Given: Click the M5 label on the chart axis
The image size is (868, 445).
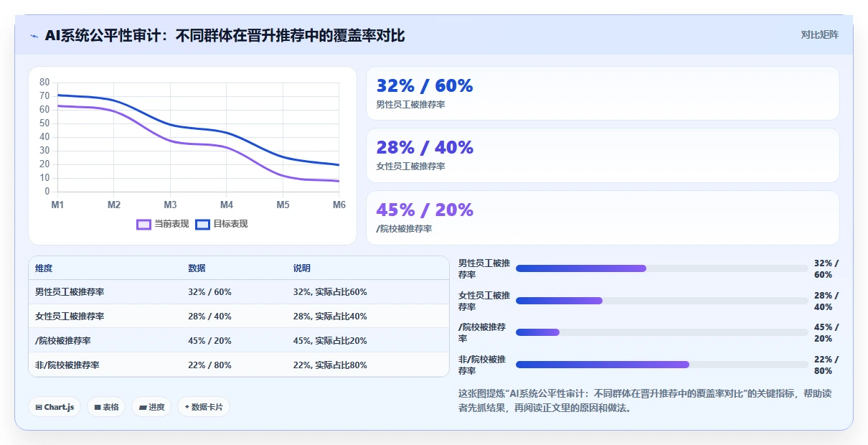Looking at the screenshot, I should [x=283, y=205].
